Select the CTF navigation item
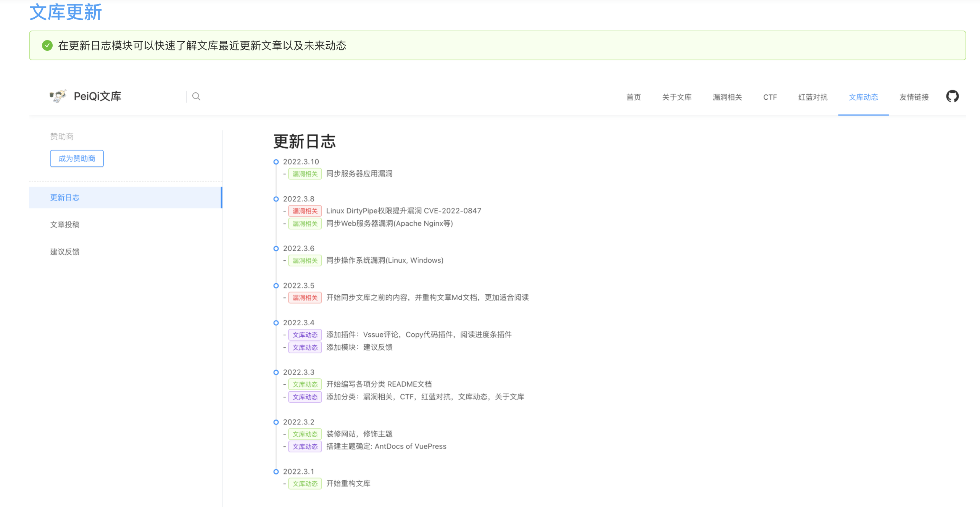 click(x=770, y=97)
